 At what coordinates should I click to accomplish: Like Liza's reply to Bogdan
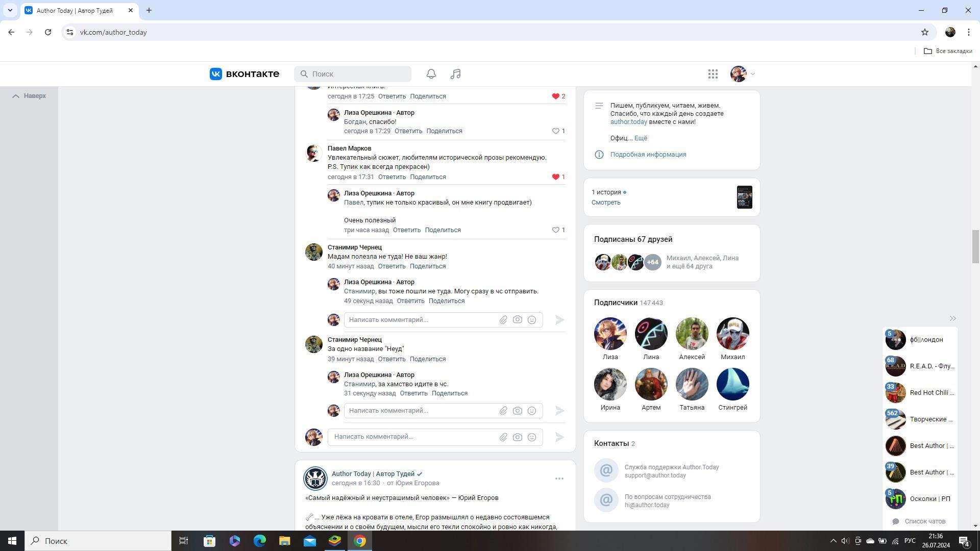pyautogui.click(x=556, y=131)
